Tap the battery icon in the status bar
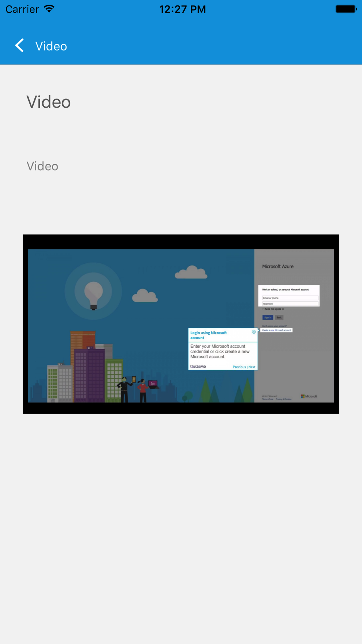Screen dimensions: 362x644 click(x=346, y=9)
